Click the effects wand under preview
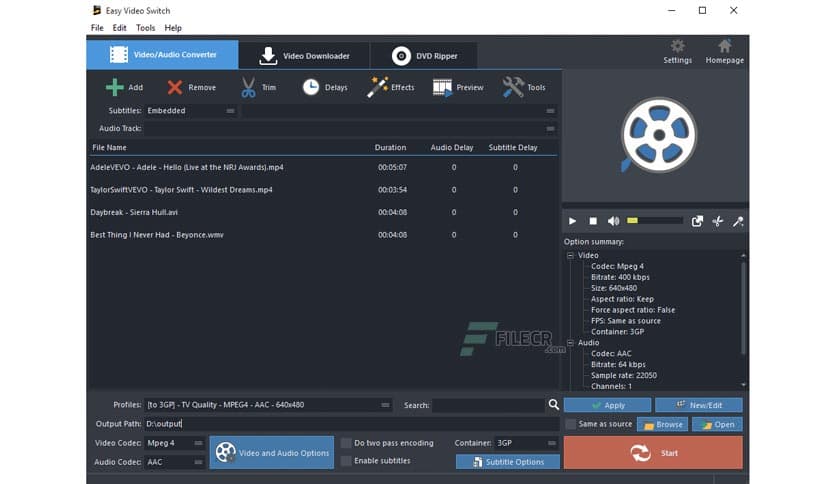This screenshot has width=836, height=484. pos(738,221)
